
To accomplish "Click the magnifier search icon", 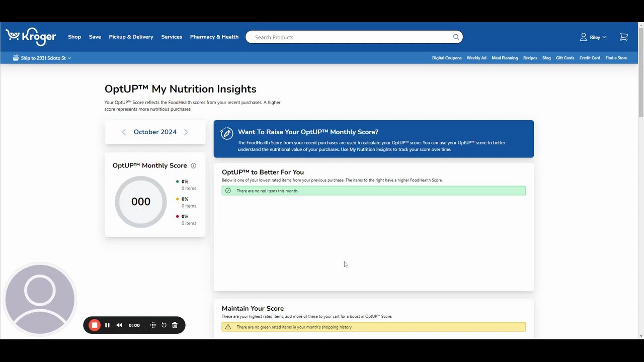I will (456, 37).
